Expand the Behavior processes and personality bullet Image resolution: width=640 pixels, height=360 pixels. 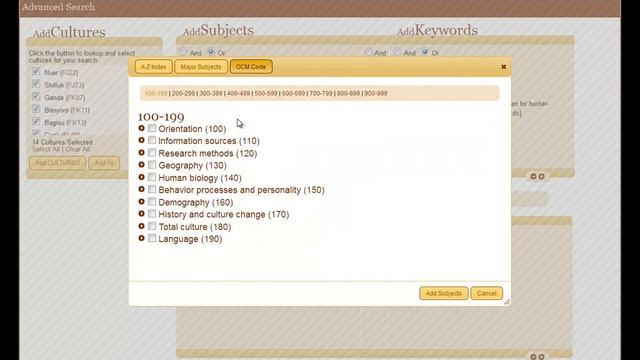point(142,189)
